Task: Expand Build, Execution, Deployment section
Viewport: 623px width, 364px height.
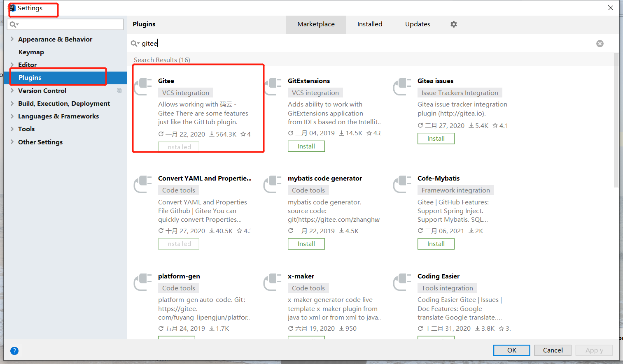Action: coord(12,103)
